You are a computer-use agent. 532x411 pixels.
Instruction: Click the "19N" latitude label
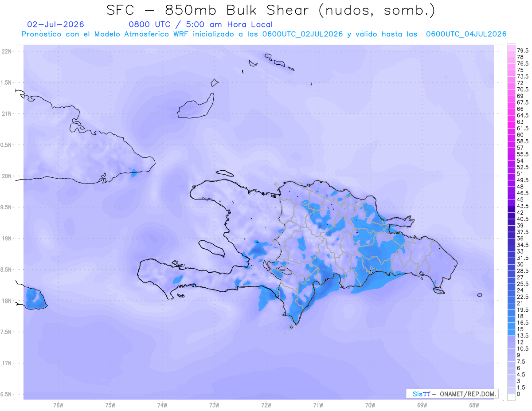(7, 239)
